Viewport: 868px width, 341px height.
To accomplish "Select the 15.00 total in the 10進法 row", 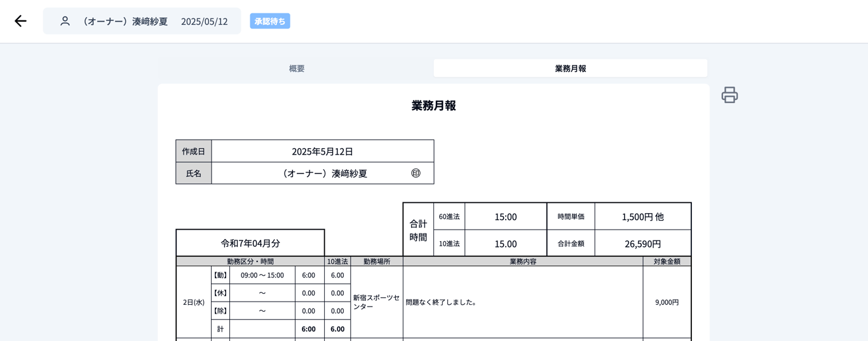I will [506, 243].
